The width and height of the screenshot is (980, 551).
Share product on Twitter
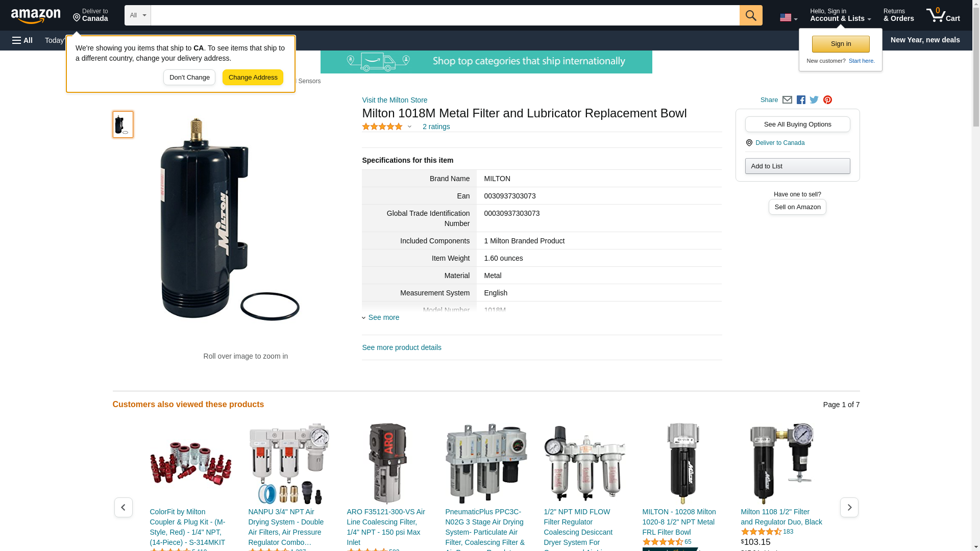click(x=814, y=100)
